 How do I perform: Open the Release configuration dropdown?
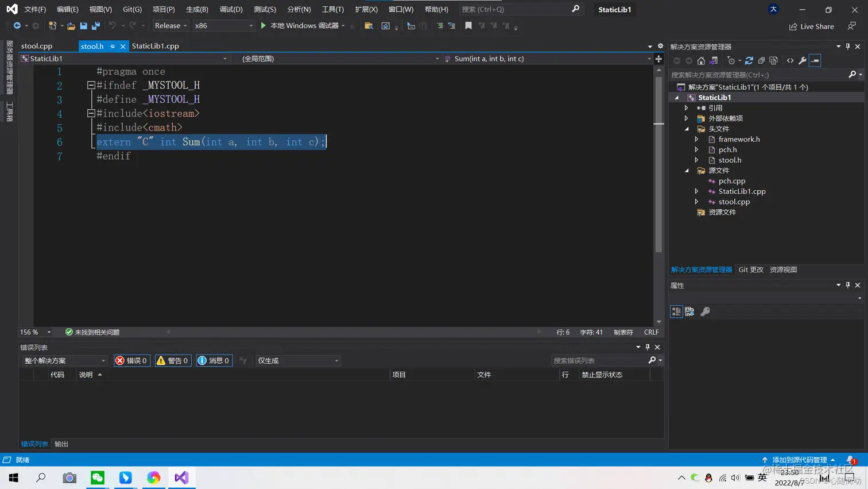tap(170, 26)
